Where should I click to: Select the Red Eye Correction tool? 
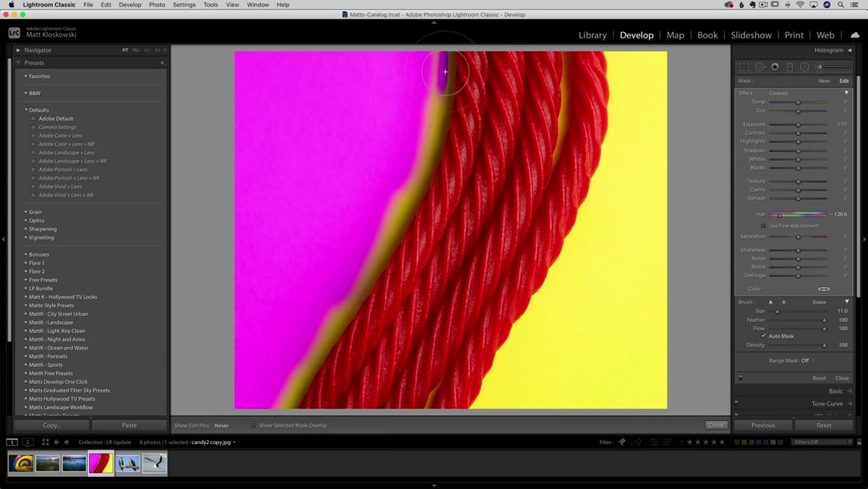click(x=775, y=67)
